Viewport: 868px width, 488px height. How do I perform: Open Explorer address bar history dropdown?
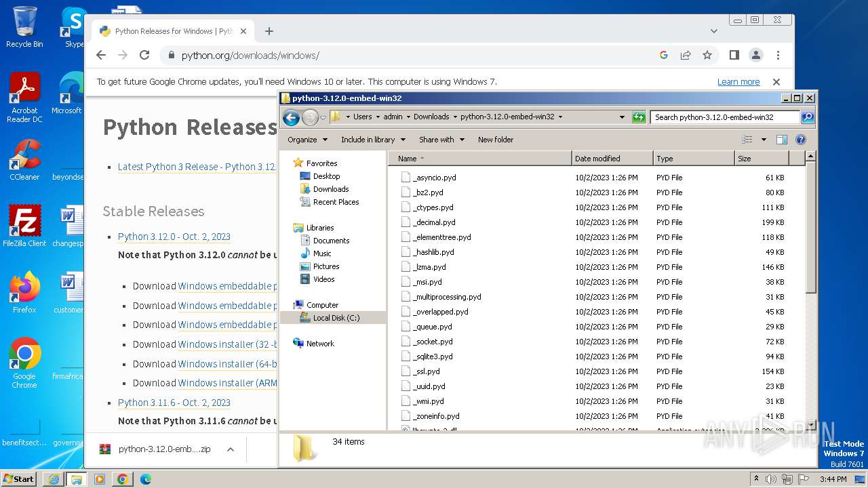click(622, 117)
